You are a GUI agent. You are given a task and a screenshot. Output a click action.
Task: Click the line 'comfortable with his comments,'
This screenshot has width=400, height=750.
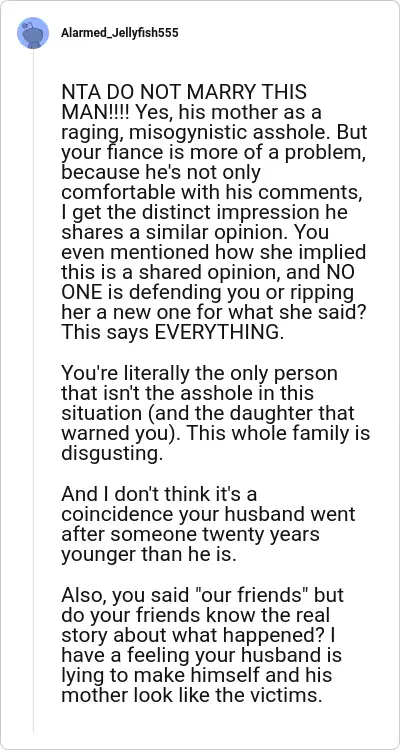(x=210, y=192)
